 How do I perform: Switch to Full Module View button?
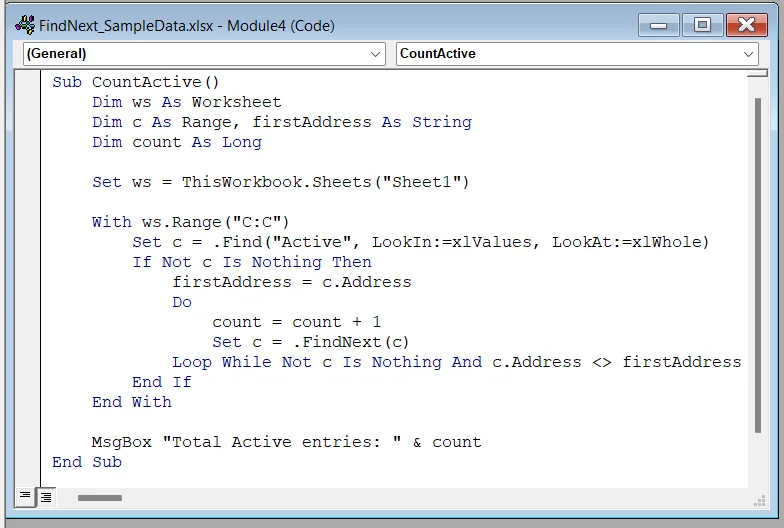coord(46,497)
